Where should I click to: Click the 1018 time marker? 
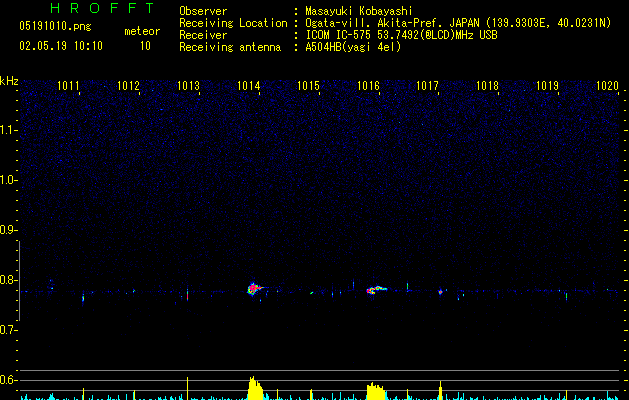tap(487, 86)
